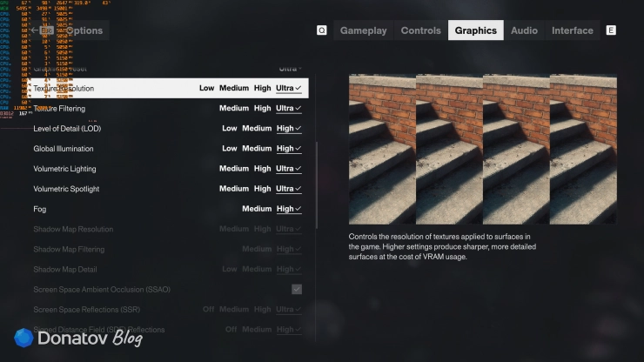The width and height of the screenshot is (644, 362).
Task: Set Texture Filtering to Ultra
Action: pos(288,108)
